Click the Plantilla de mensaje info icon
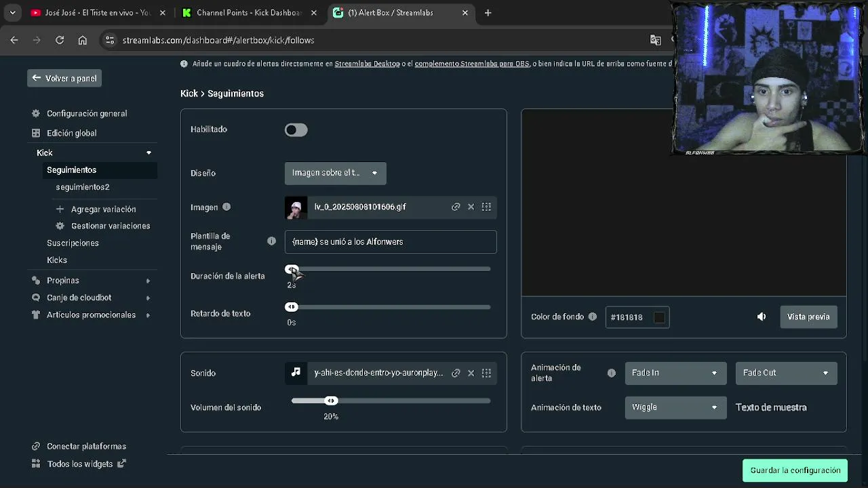 (x=271, y=241)
